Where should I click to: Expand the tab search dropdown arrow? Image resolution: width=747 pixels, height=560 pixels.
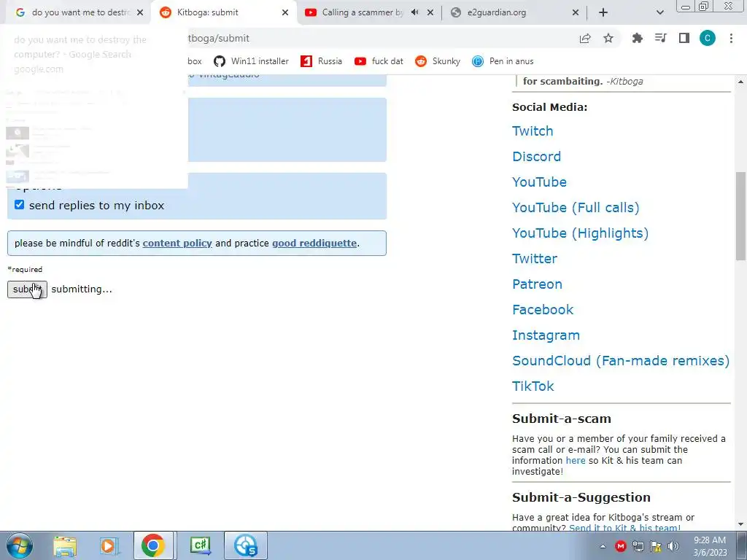[x=659, y=12]
